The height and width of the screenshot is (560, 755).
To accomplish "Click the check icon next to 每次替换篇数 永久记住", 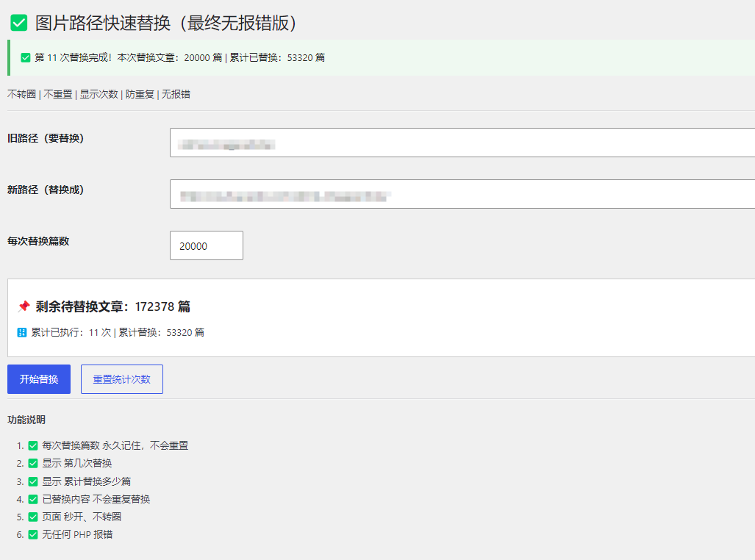I will tap(33, 446).
